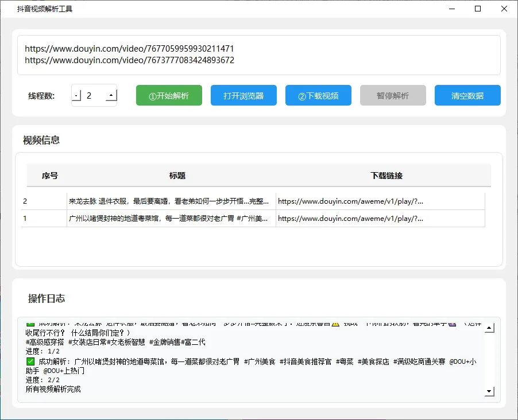Click log line 进度: 2/2

[42, 380]
